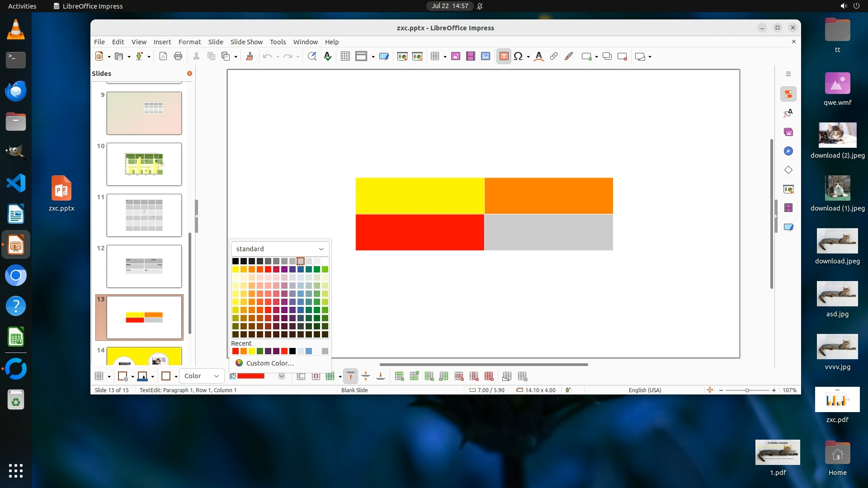Pick first red swatch in Recent colors
This screenshot has width=868, height=488.
(235, 351)
